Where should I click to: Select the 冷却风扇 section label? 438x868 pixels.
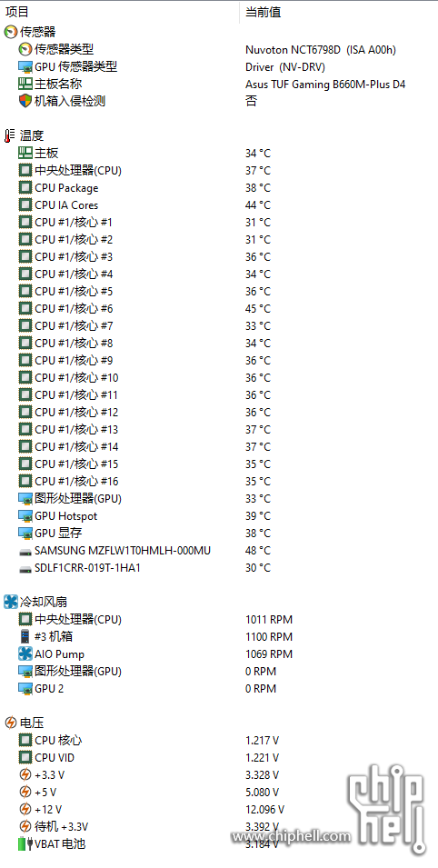click(x=44, y=603)
